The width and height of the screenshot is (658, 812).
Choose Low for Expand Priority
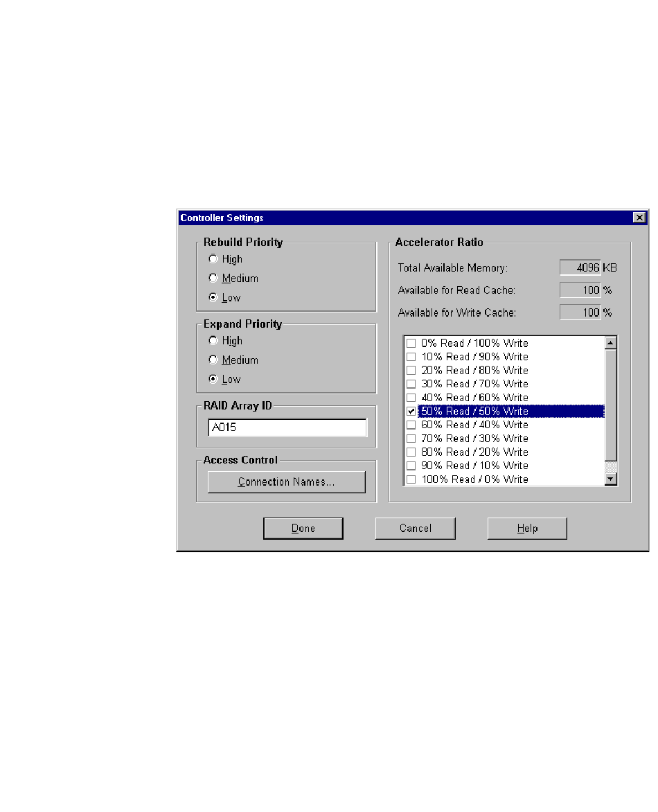click(214, 380)
